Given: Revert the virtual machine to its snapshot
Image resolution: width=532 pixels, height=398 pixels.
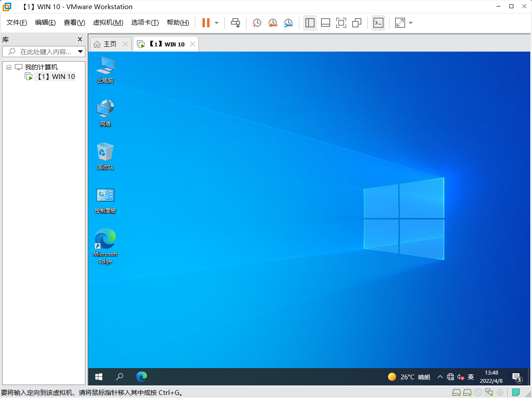Looking at the screenshot, I should tap(272, 23).
